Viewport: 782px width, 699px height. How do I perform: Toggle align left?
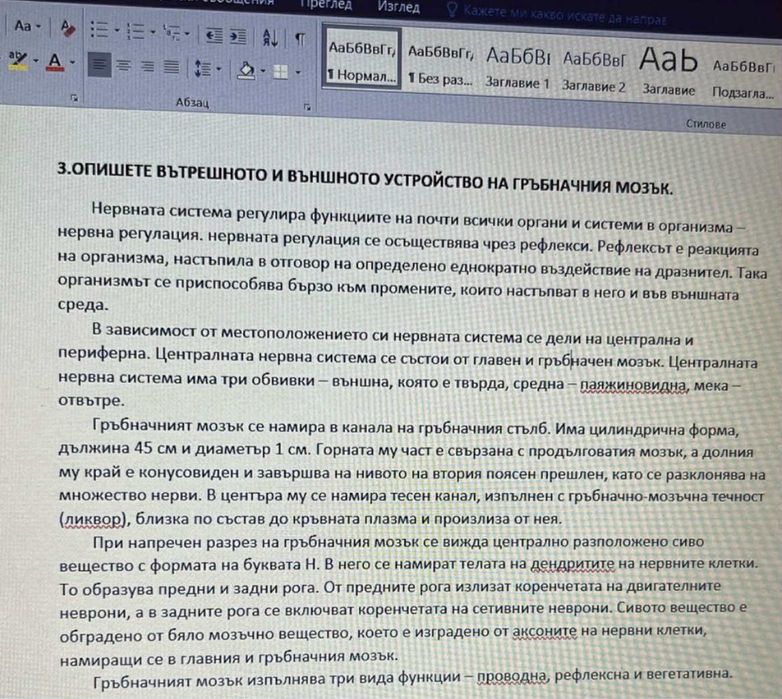coord(99,65)
